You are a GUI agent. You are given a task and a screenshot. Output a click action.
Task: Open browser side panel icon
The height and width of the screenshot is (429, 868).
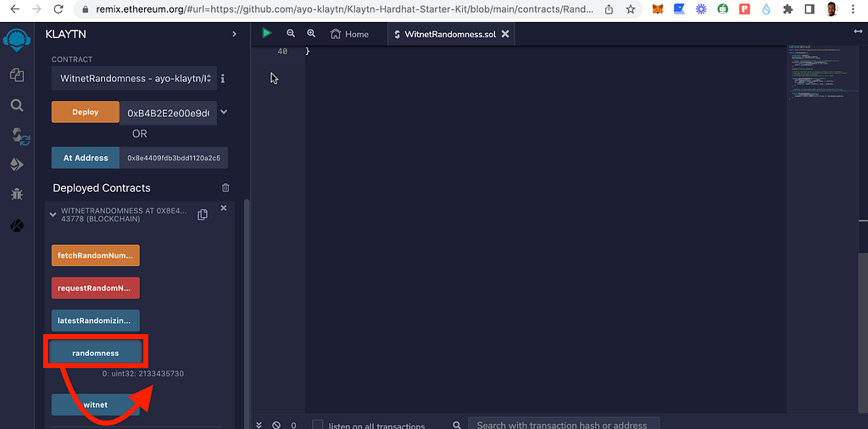point(810,9)
